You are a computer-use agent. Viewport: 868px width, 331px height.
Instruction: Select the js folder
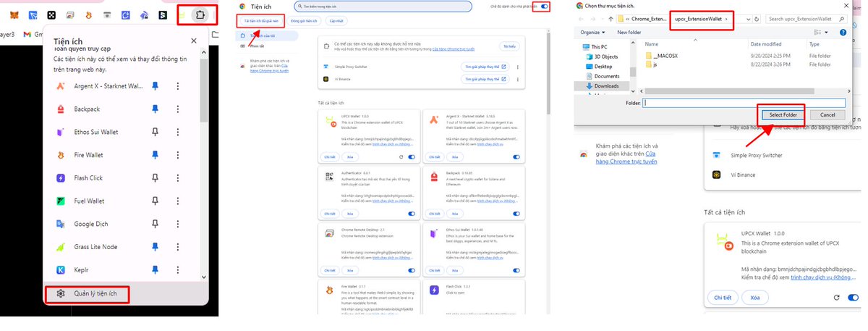[651, 64]
